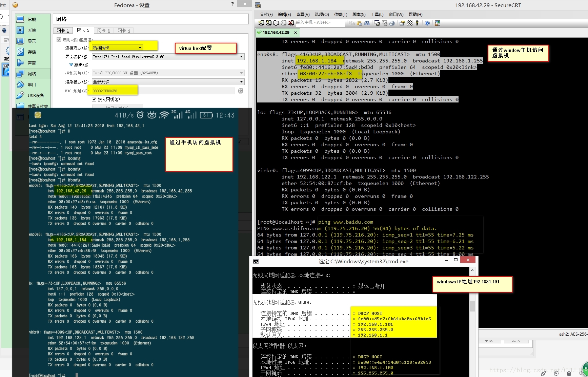Screen dimensions: 588x377
Task: Open 查看(V) menu in SecureCRT
Action: (x=303, y=14)
